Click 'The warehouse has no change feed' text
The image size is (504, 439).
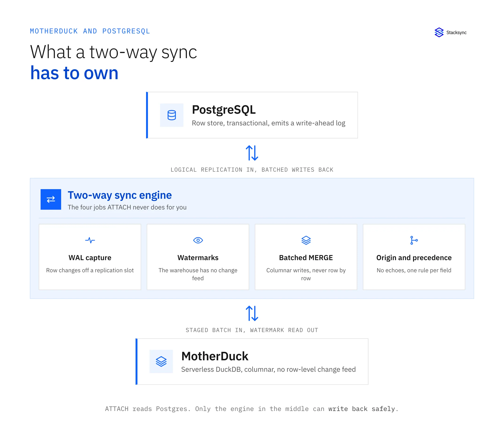coord(198,274)
